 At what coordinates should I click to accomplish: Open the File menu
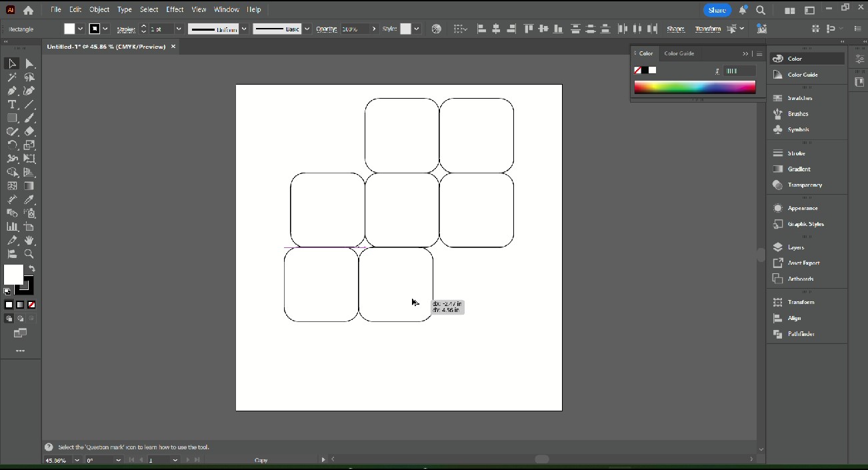coord(55,9)
